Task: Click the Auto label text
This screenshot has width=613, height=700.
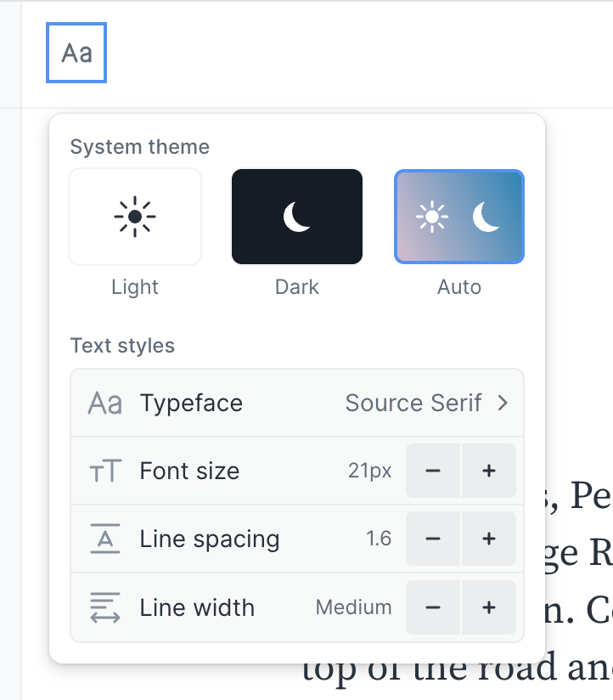Action: [x=459, y=286]
